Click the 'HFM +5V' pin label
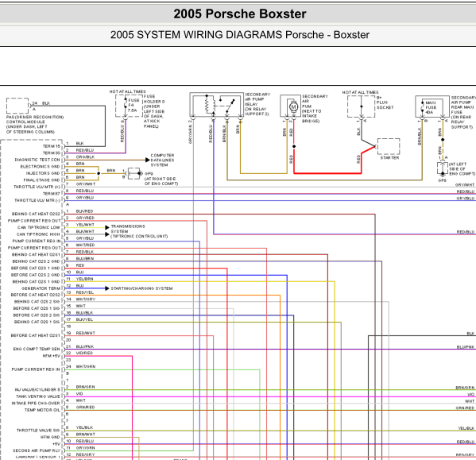This screenshot has height=460, width=476. point(52,356)
